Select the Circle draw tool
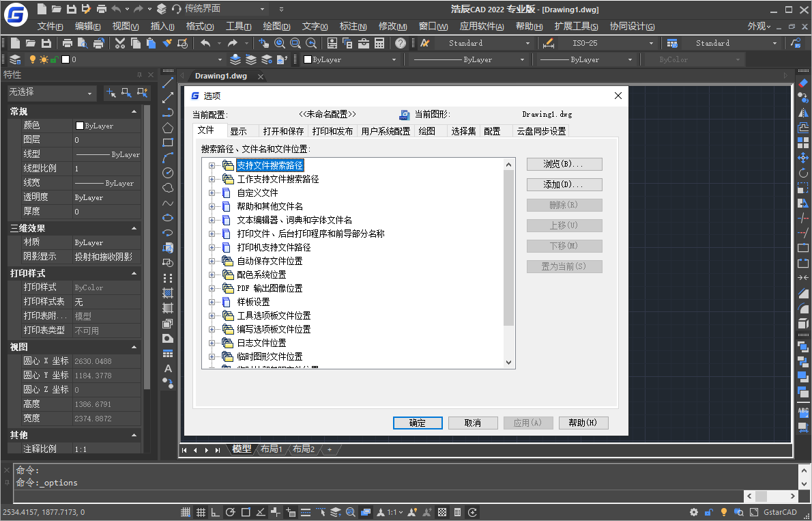 point(168,173)
